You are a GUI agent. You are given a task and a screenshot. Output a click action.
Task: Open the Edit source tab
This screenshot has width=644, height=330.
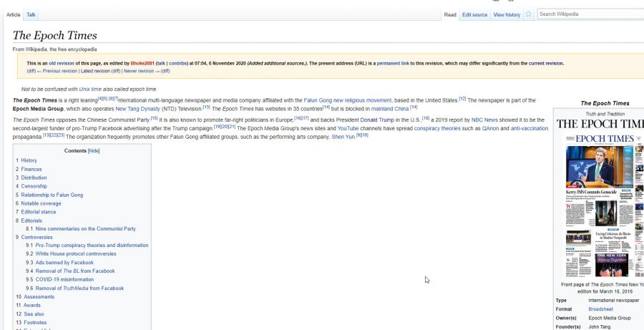point(475,15)
